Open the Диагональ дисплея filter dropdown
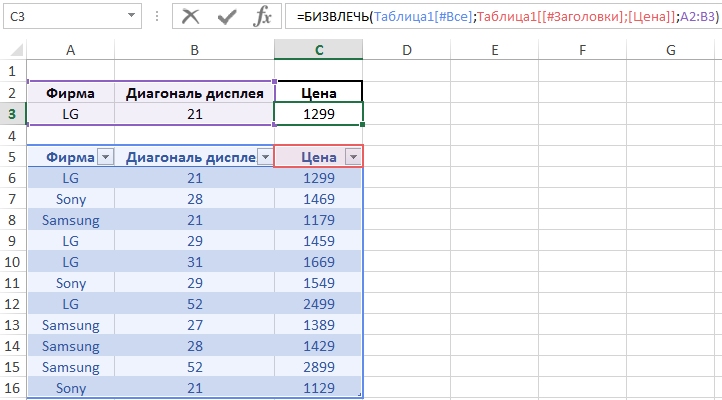 tap(265, 157)
